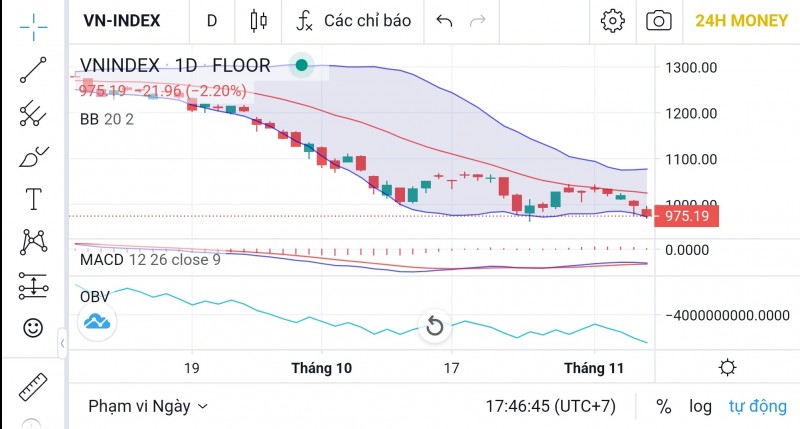Viewport: 800px width, 429px height.
Task: Pick the brush drawing tool
Action: (33, 157)
